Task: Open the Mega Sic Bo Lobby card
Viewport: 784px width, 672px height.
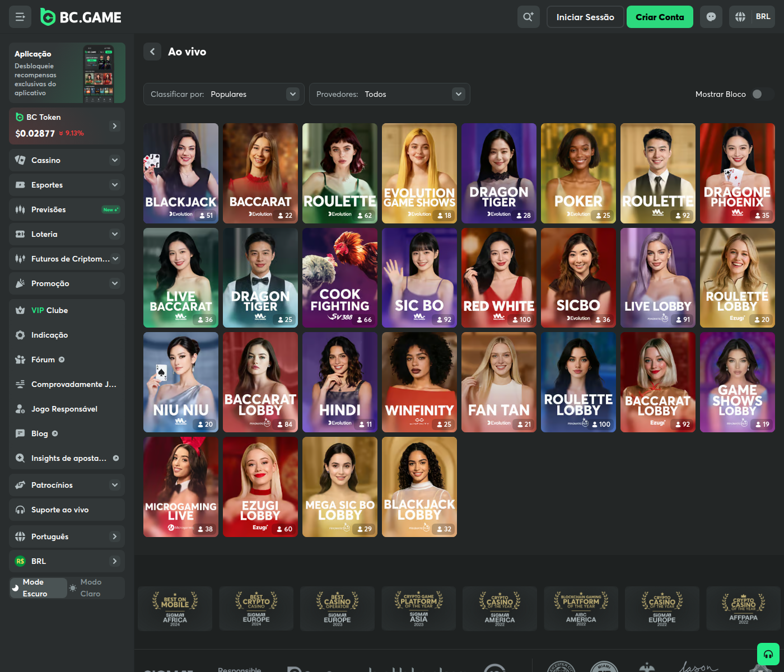Action: 340,487
